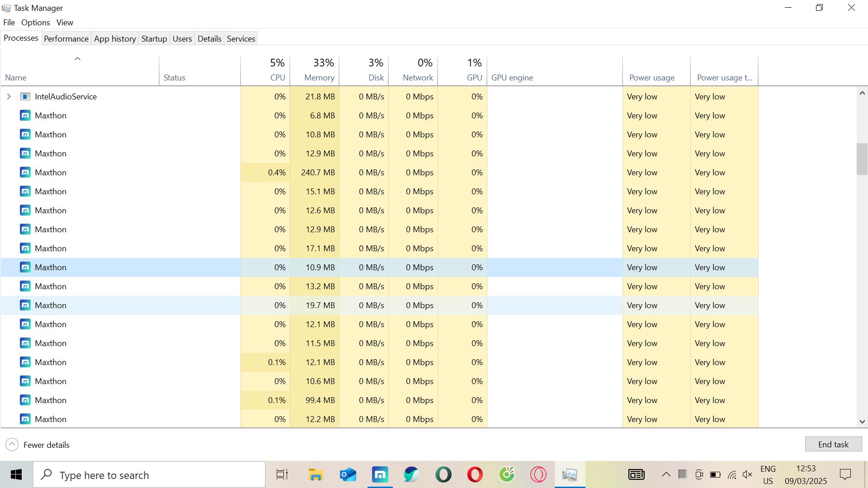Open the blue swirl browser taskbar icon

(411, 474)
